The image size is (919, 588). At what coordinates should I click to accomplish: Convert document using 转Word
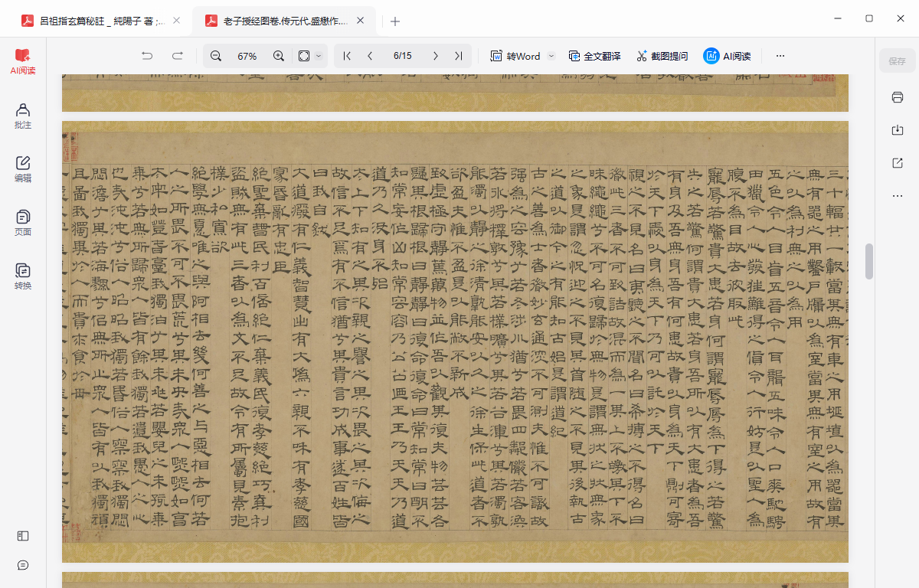pos(515,56)
